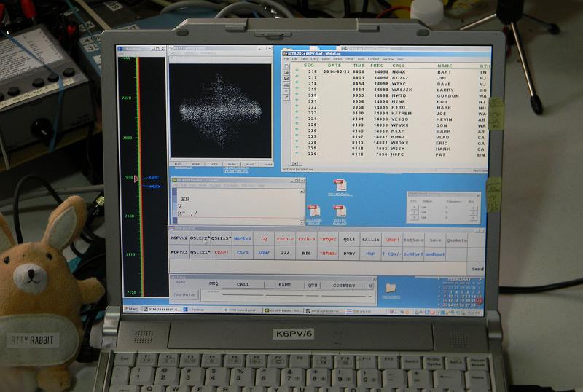Click the CALL column header in entry window
Viewport: 583px width, 392px height.
tap(243, 284)
